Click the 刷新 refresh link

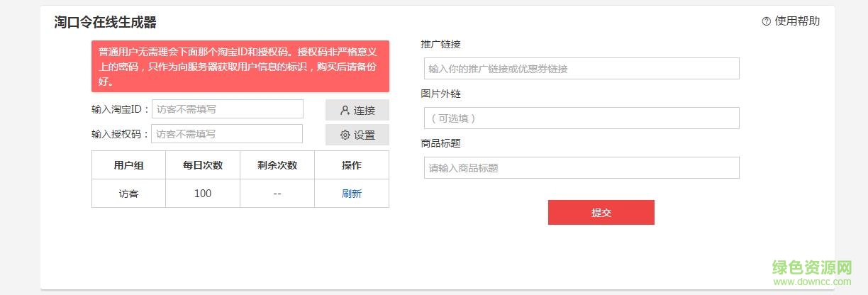click(352, 194)
